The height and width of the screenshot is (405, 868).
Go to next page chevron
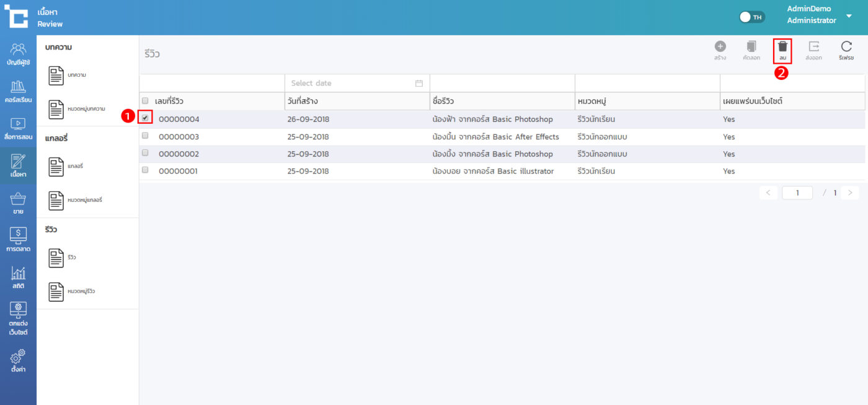[x=849, y=193]
